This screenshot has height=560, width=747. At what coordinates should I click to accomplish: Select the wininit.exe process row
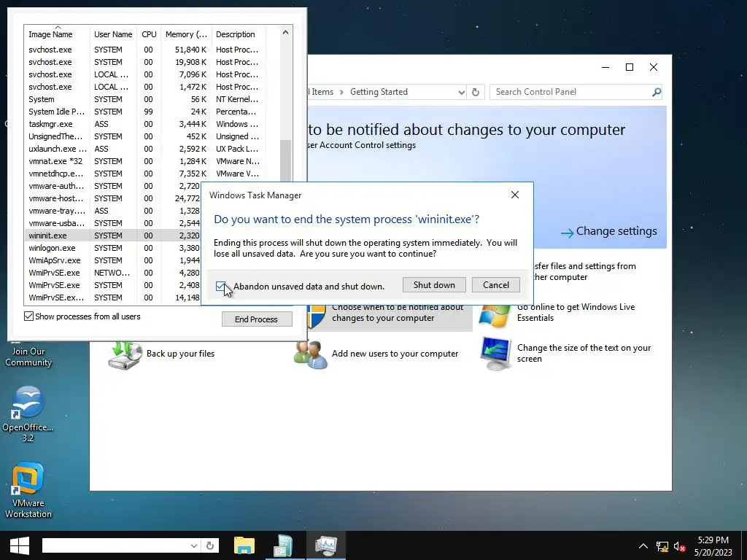(x=112, y=236)
